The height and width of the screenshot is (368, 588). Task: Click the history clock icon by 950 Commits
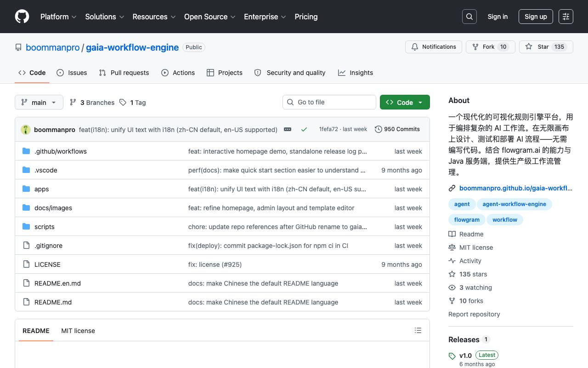point(379,129)
